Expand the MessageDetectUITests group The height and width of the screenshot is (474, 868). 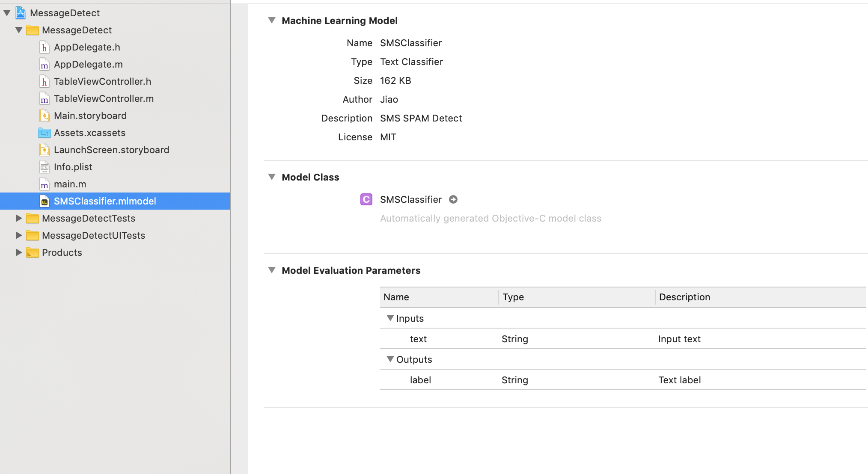coord(19,235)
